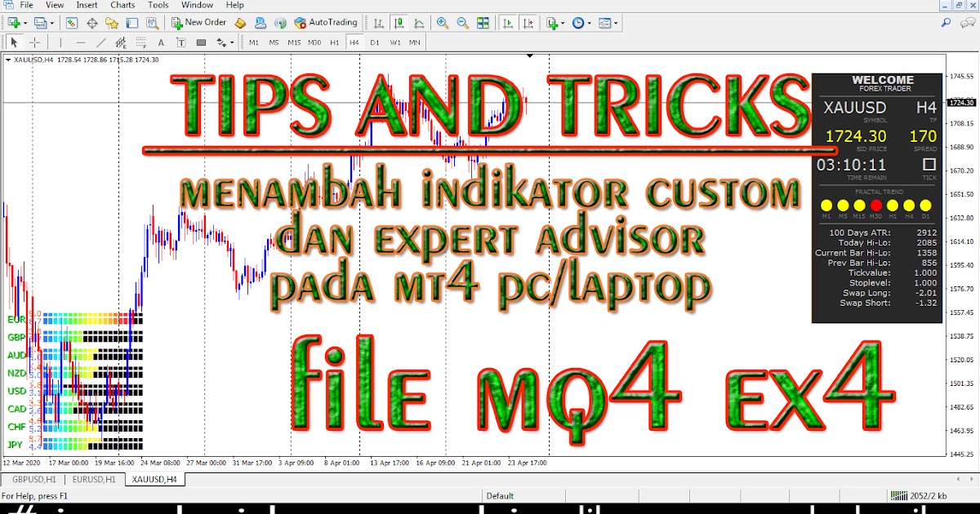Select the arrow cursor tool
The height and width of the screenshot is (514, 980).
tap(14, 42)
